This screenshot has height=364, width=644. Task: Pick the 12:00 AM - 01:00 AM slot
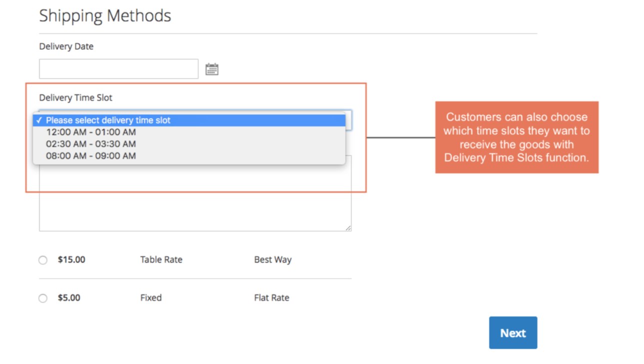point(91,132)
